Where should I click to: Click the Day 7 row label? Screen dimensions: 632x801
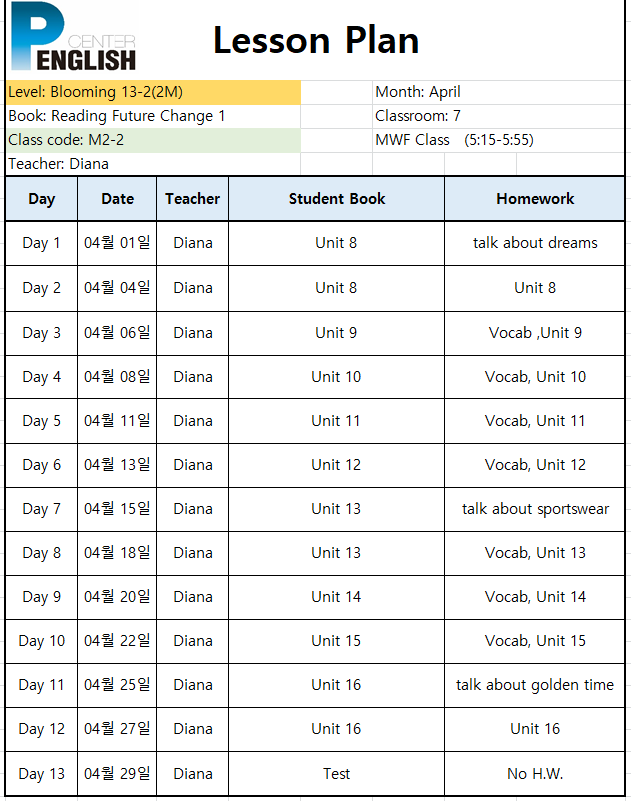[41, 509]
